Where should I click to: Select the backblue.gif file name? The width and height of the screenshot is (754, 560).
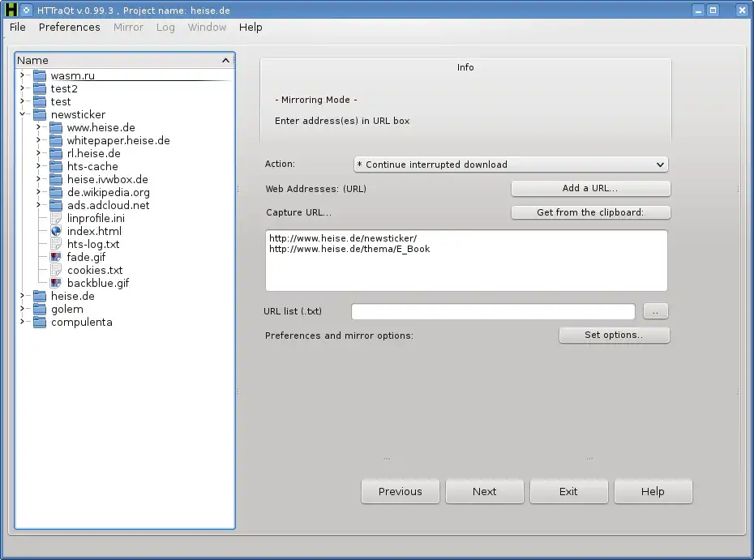tap(98, 283)
